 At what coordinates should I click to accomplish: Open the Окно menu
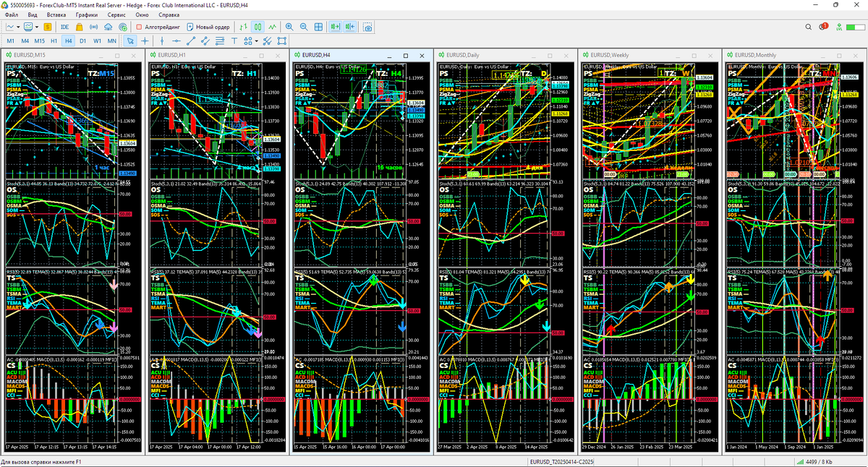pyautogui.click(x=142, y=14)
